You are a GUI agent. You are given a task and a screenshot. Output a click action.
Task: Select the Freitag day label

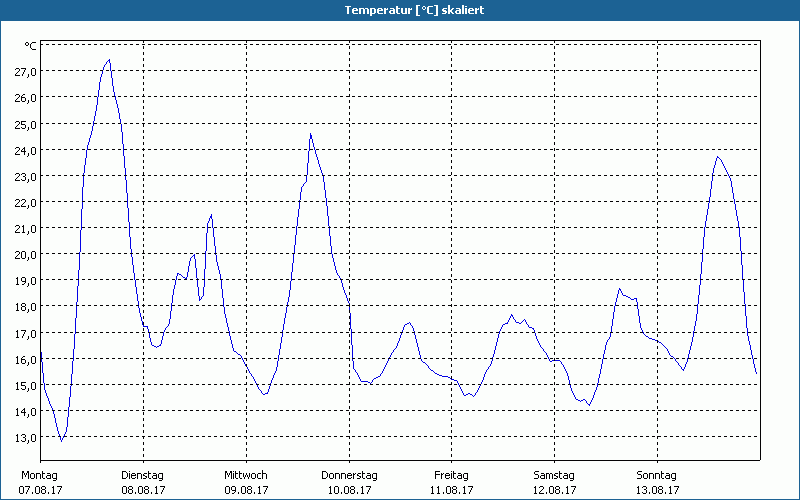[x=452, y=475]
